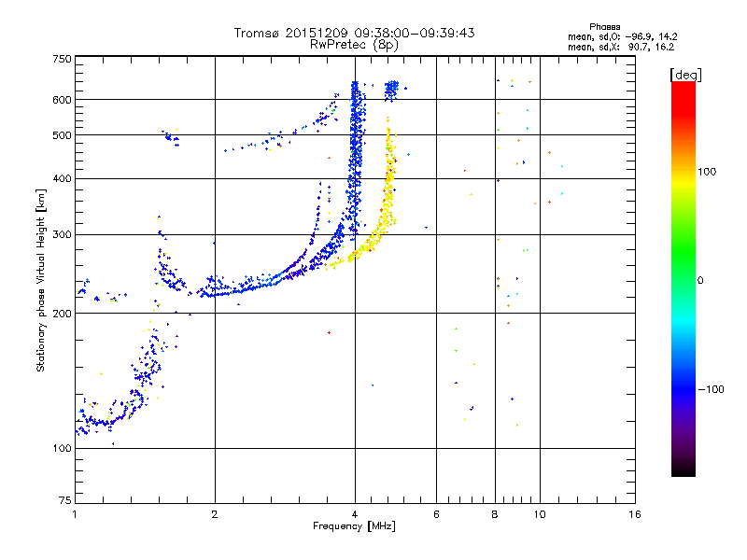This screenshot has height=560, width=747.
Task: Click the y-axis tick label '300'
Action: point(62,235)
